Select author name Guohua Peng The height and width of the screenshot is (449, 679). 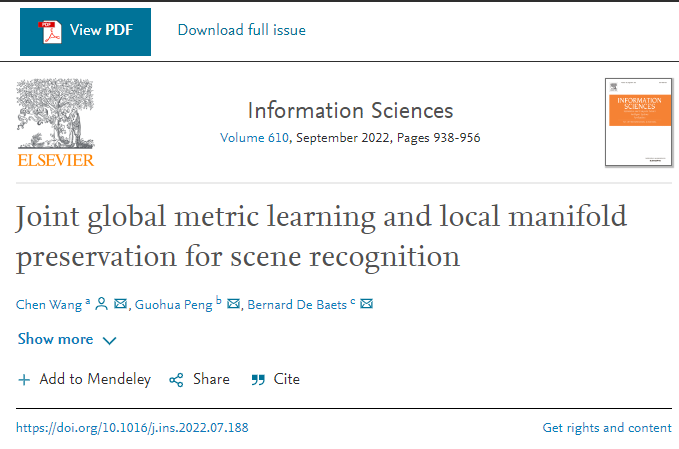[172, 304]
